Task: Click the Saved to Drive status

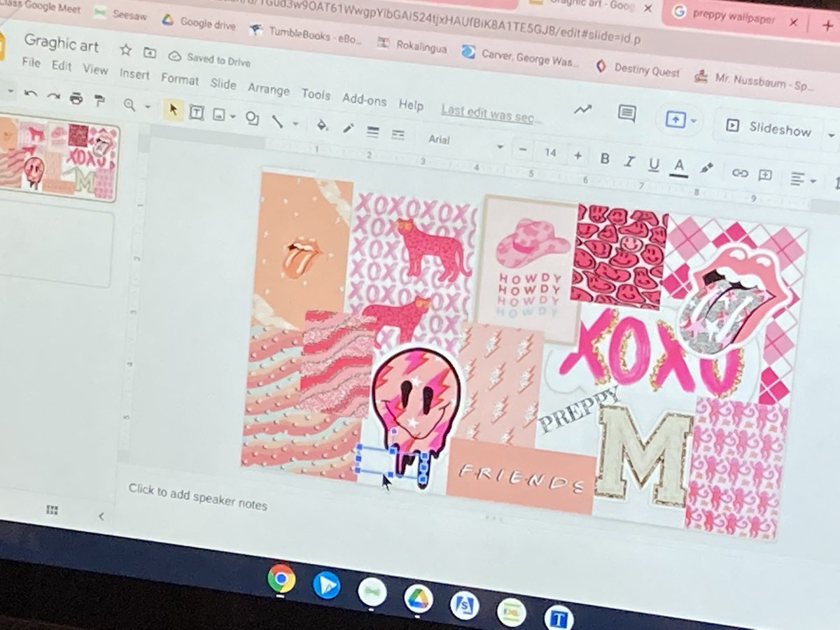Action: (209, 59)
